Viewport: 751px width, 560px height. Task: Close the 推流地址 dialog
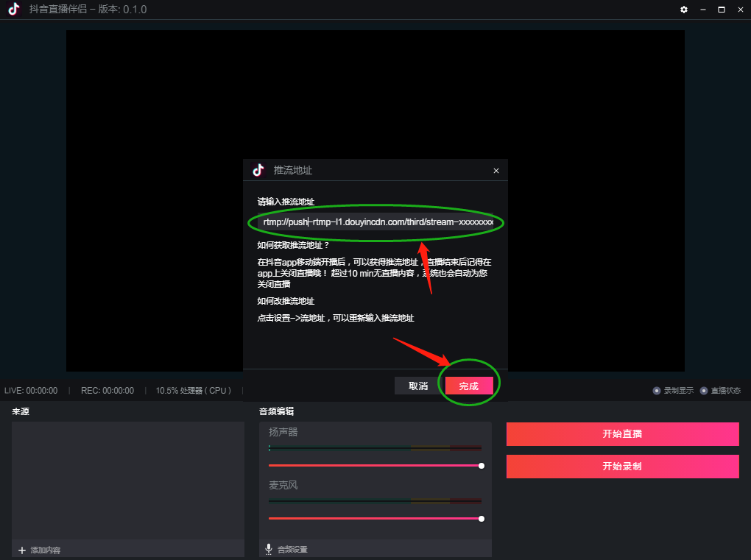coord(496,171)
